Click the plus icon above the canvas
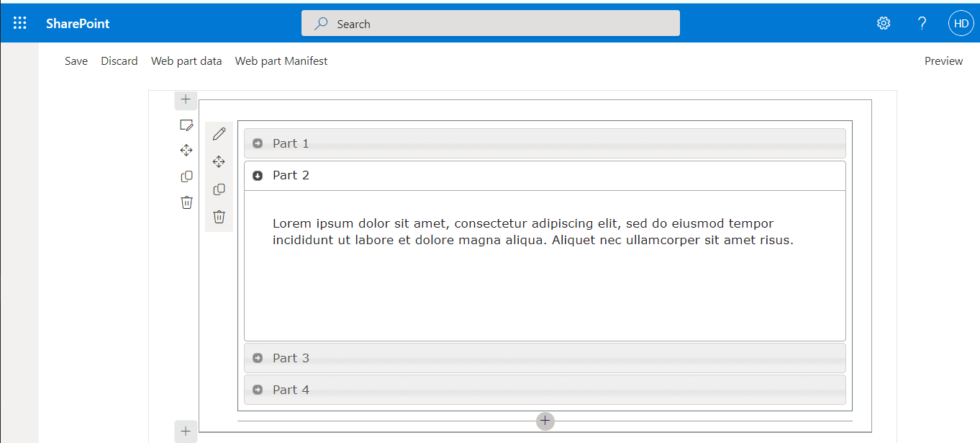 click(x=186, y=100)
